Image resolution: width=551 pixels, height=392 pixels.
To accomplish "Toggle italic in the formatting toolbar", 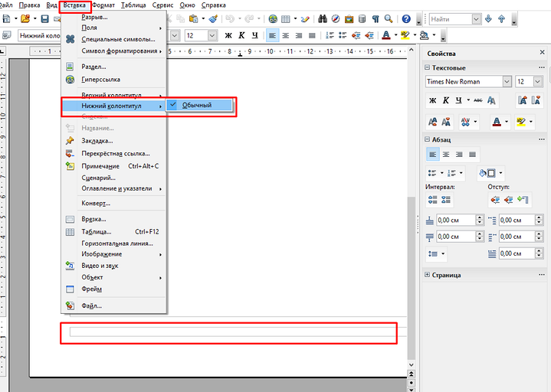I will (240, 35).
